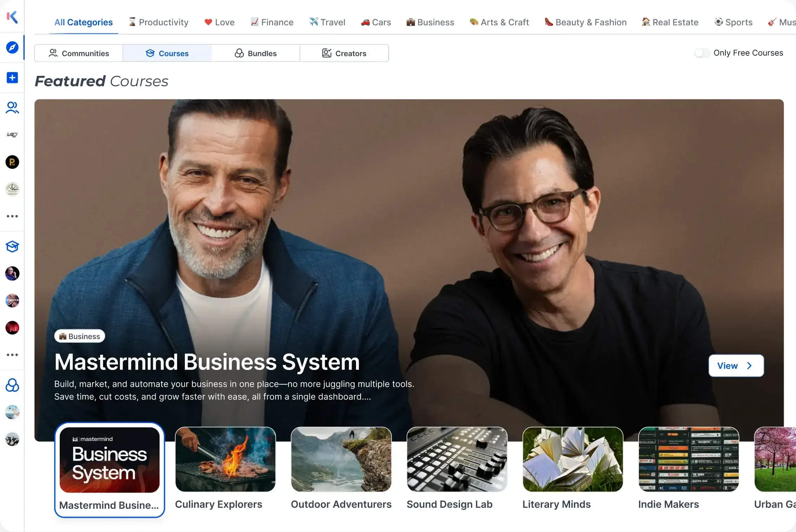The height and width of the screenshot is (532, 796).
Task: Switch to the Creators tab
Action: 344,53
